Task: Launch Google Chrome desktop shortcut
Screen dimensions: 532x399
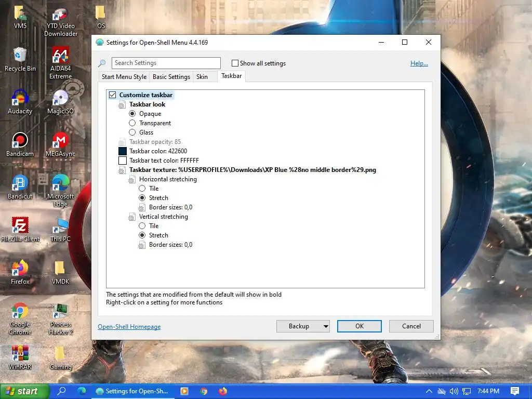Action: pyautogui.click(x=20, y=319)
